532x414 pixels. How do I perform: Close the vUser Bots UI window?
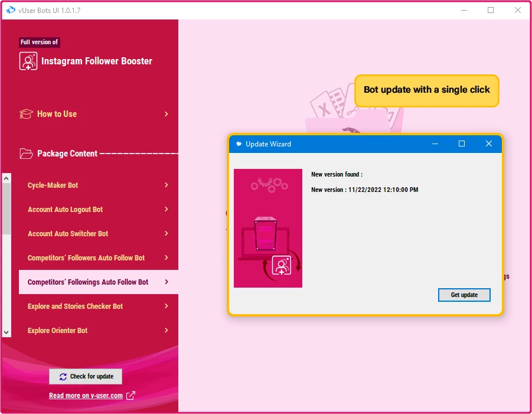coord(518,10)
